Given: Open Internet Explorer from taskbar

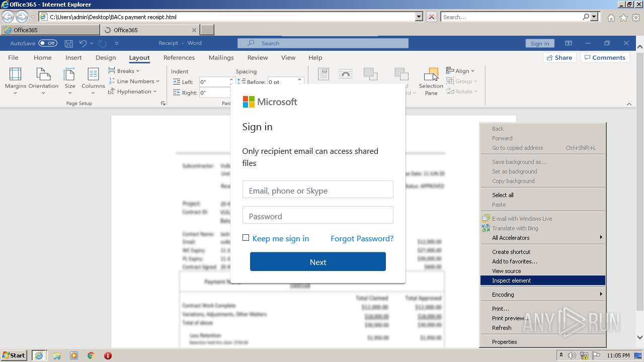Looking at the screenshot, I should pyautogui.click(x=39, y=355).
